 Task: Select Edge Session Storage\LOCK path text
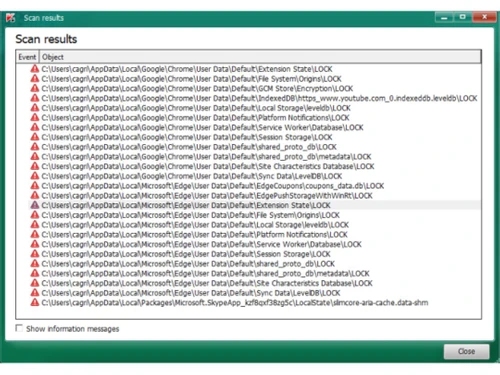186,254
